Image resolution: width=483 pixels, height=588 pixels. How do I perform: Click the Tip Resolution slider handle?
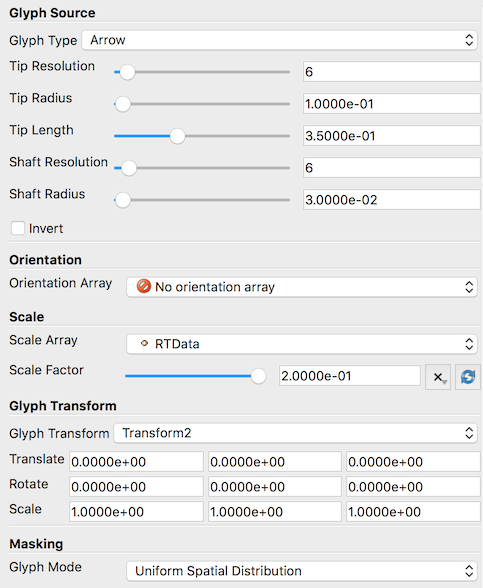[127, 72]
